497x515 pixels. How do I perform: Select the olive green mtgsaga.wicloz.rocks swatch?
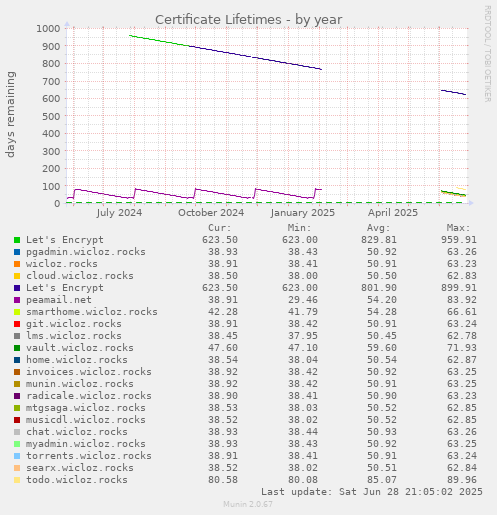(17, 408)
